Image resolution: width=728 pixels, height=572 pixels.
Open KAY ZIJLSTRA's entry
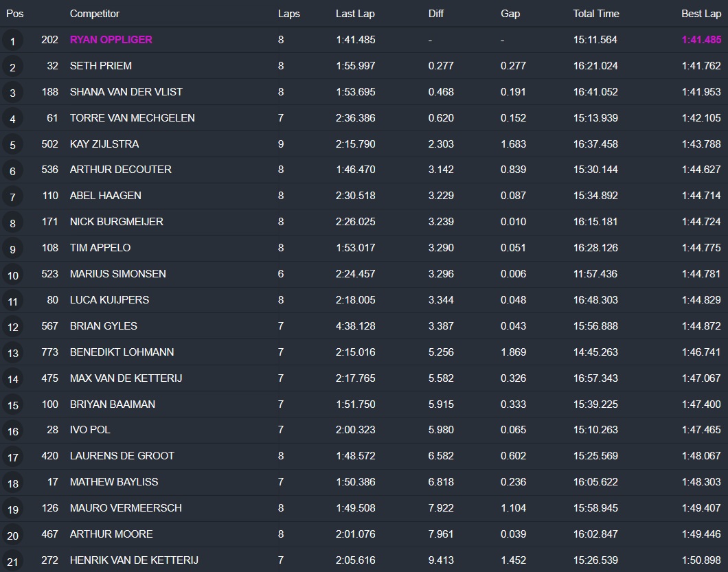coord(104,144)
